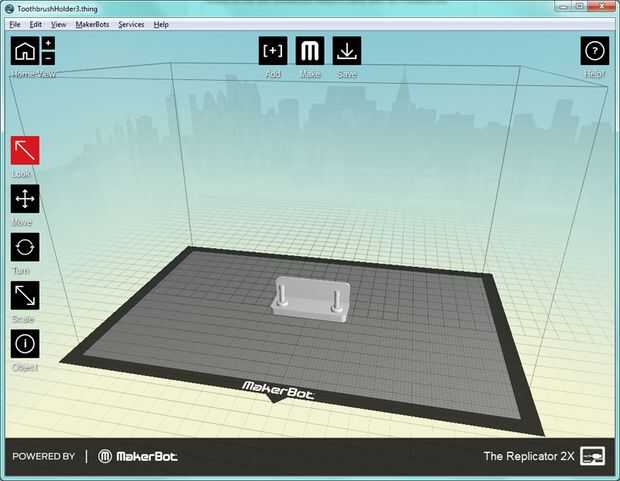Zoom in with the plus button
620x481 pixels.
coord(48,43)
